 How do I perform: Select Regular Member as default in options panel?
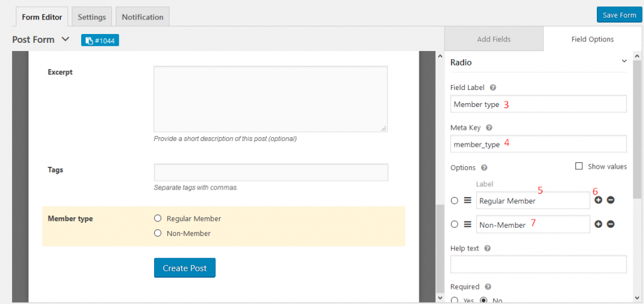[x=454, y=201]
